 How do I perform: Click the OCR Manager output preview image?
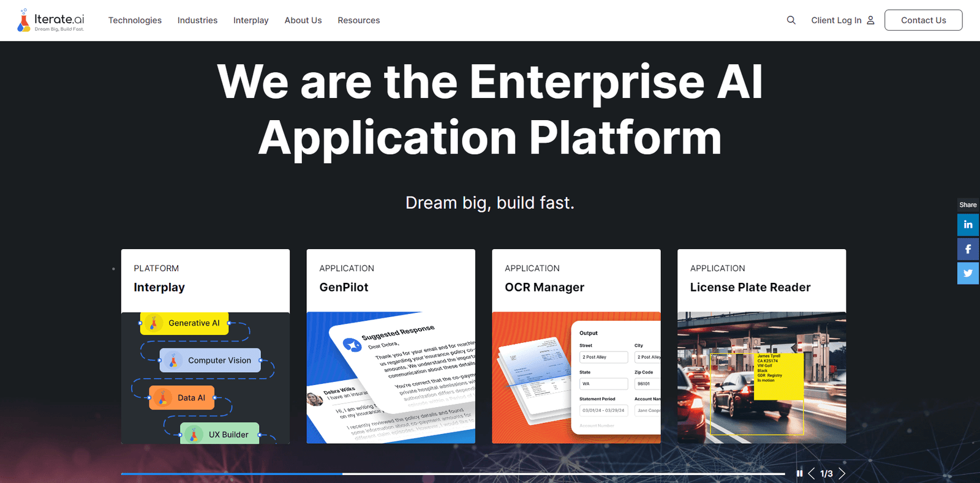[576, 378]
